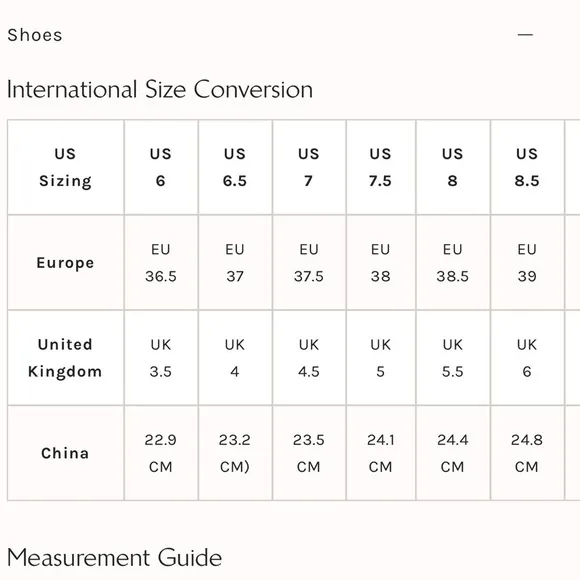Select the US 8 header cell
The height and width of the screenshot is (580, 580).
[453, 167]
